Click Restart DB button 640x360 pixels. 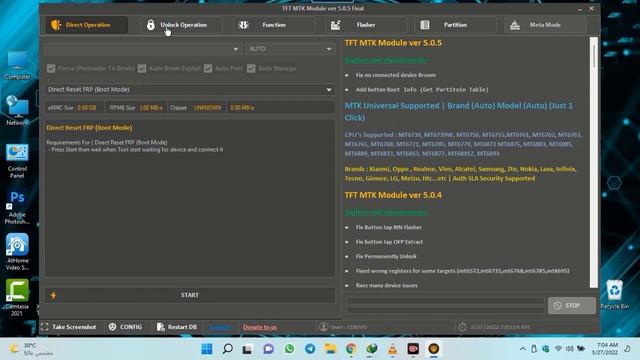tap(177, 327)
